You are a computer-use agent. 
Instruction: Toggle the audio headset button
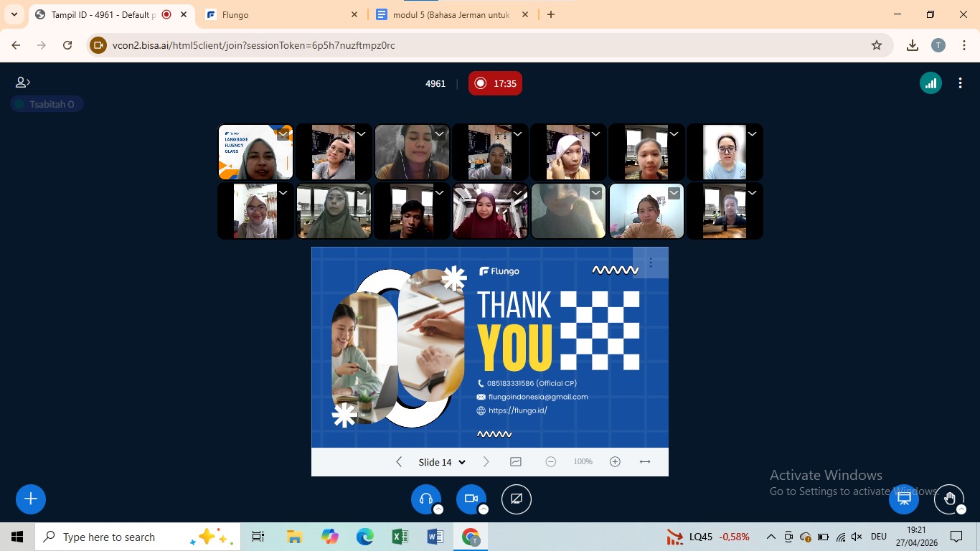[x=426, y=499]
